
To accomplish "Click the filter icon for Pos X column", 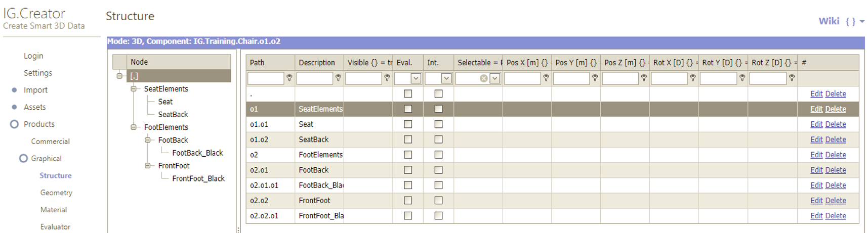I will click(546, 78).
